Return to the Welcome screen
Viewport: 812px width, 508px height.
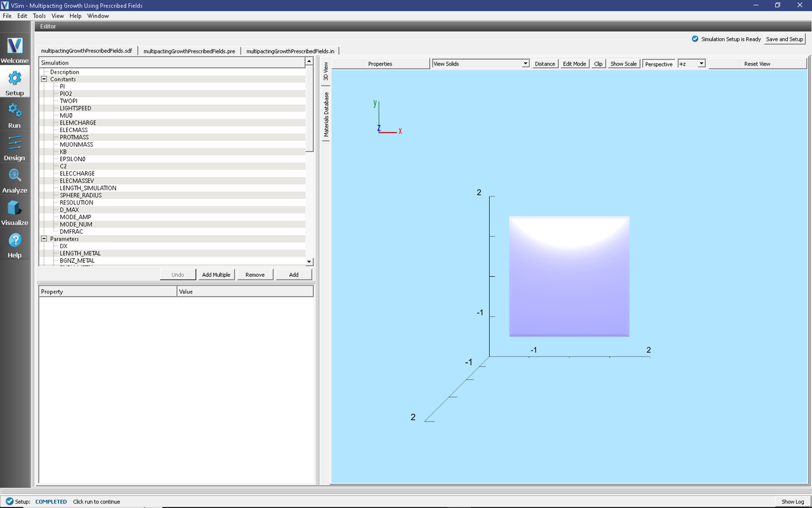click(14, 50)
